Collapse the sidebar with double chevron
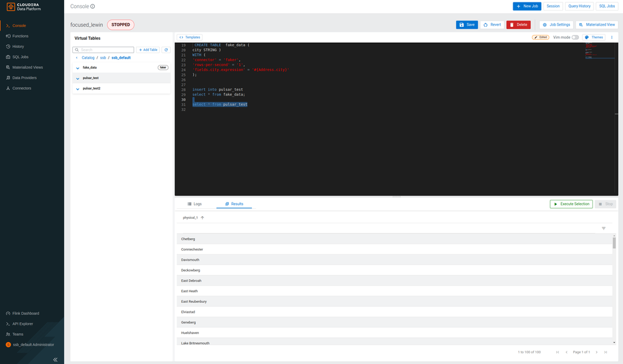Viewport: 623px width, 364px height. click(56, 360)
